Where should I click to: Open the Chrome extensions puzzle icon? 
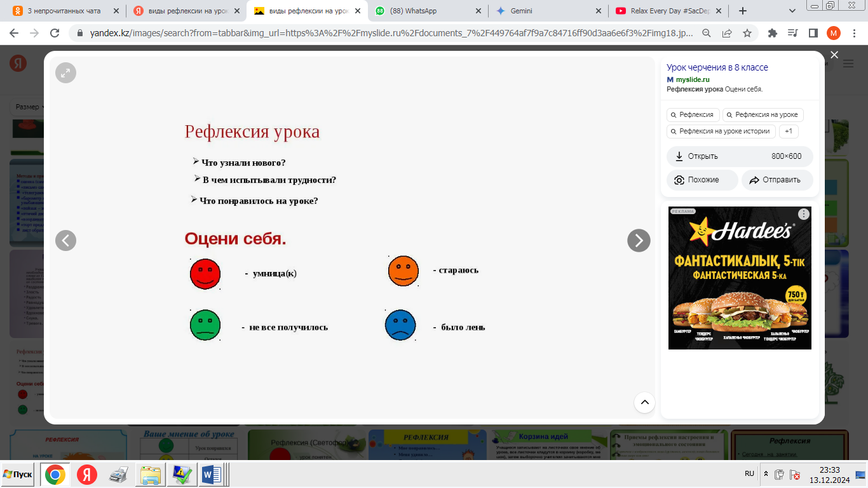click(773, 33)
